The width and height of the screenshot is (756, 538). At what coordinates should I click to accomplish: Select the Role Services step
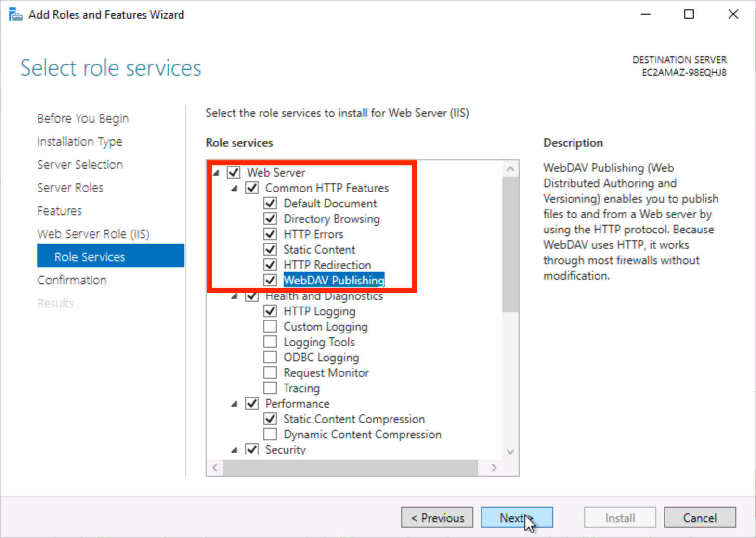110,256
